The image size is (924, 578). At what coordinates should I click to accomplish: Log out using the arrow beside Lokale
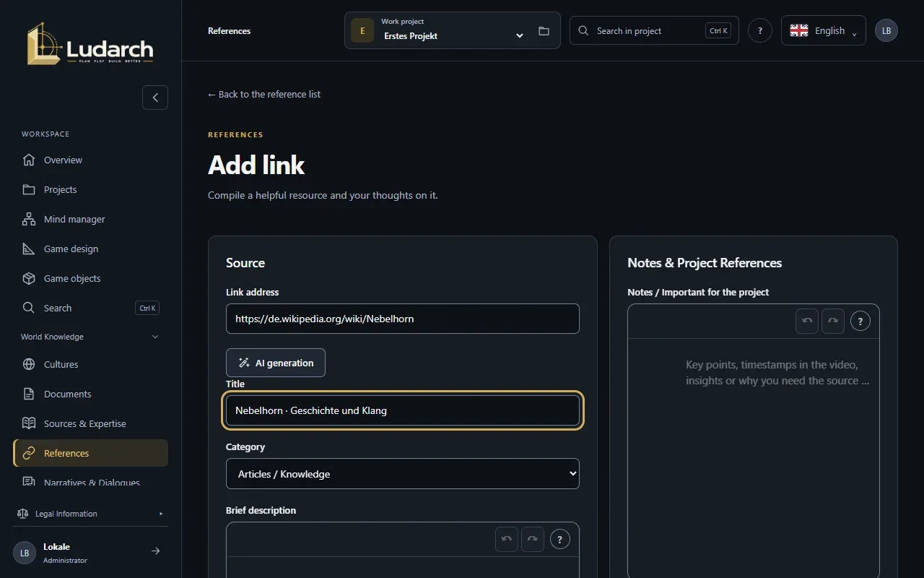(155, 551)
